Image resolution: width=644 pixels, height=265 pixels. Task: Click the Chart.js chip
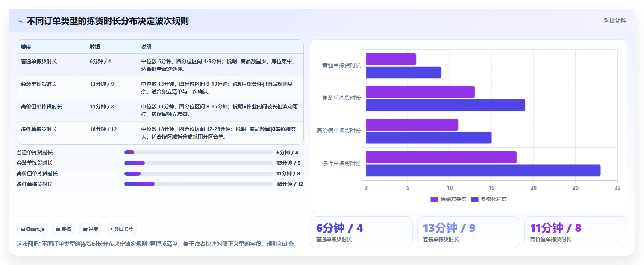33,229
